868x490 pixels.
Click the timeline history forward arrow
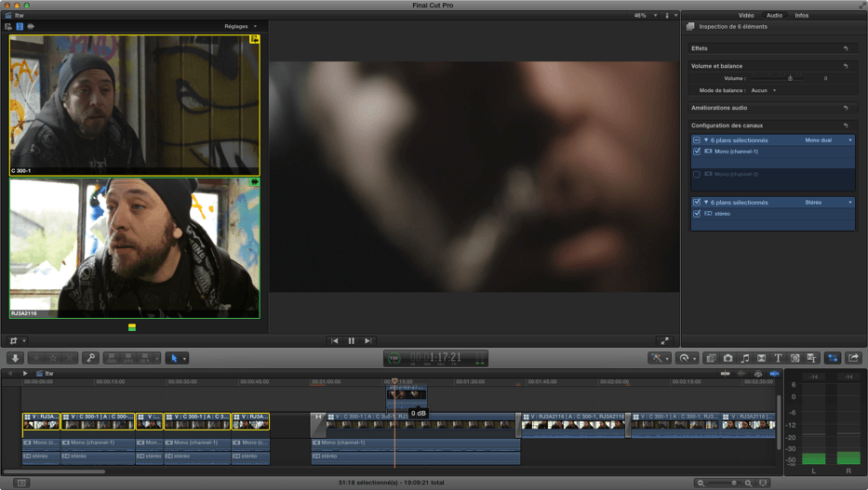[25, 373]
